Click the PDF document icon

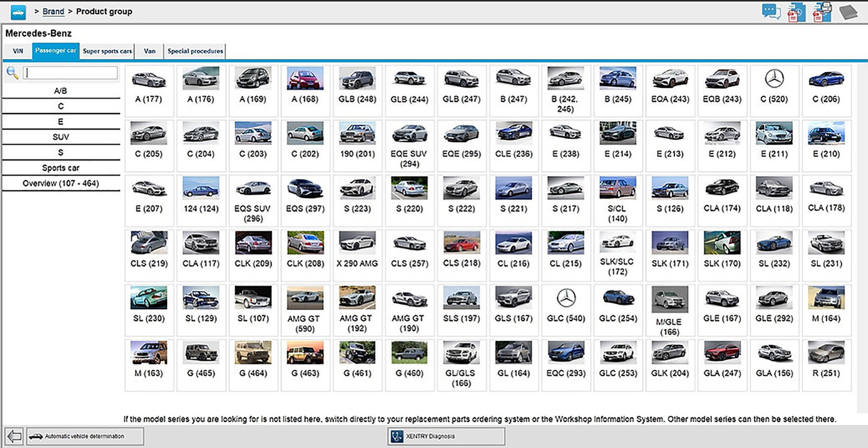(796, 12)
